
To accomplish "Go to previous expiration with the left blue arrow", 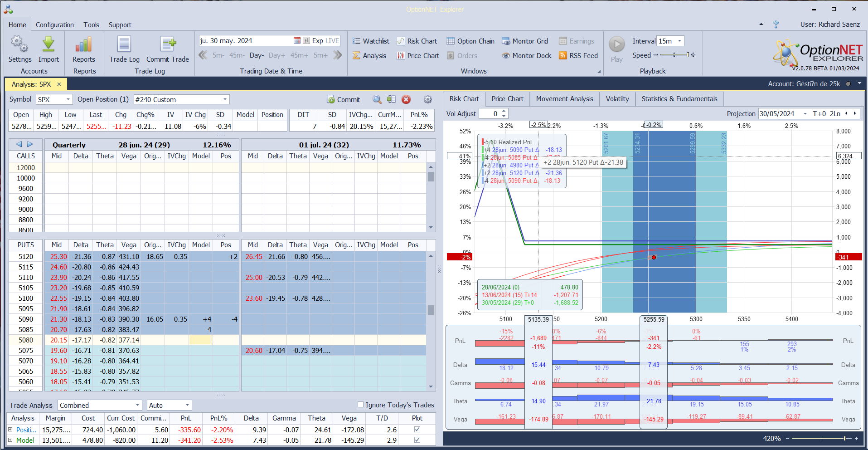I will pos(19,144).
